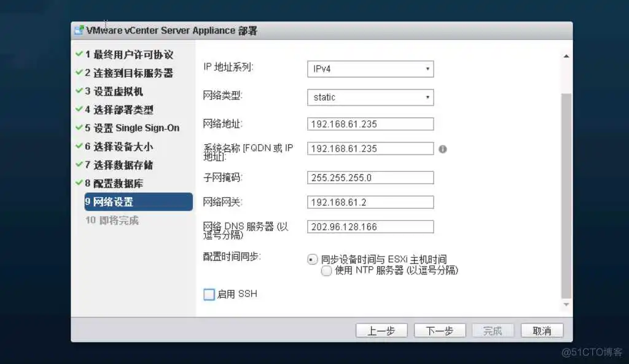Go to step 4 选择部署类型
Image resolution: width=629 pixels, height=364 pixels.
[119, 110]
